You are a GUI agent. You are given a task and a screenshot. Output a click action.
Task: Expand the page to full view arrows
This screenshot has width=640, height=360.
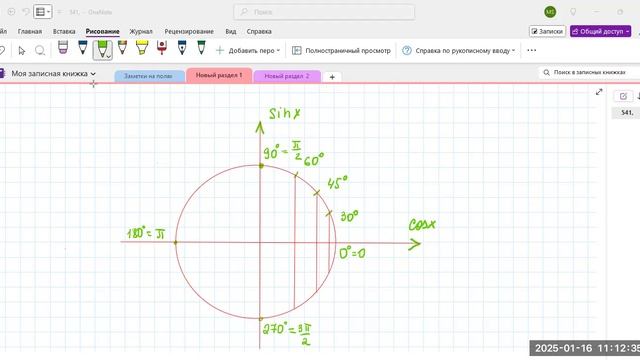pos(599,92)
